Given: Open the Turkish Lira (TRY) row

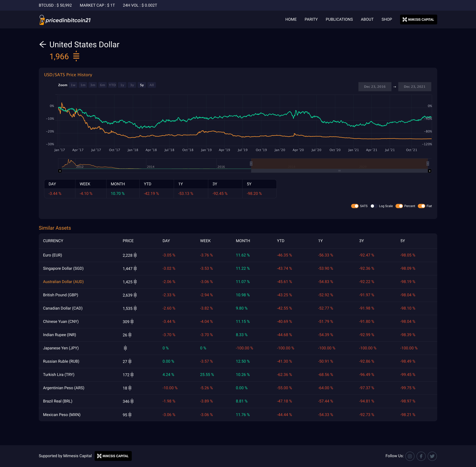Looking at the screenshot, I should pos(238,374).
